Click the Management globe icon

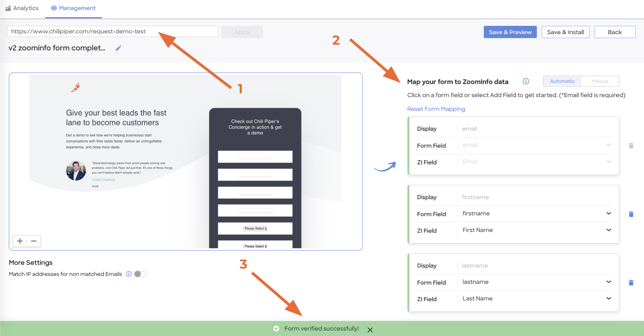[x=54, y=8]
